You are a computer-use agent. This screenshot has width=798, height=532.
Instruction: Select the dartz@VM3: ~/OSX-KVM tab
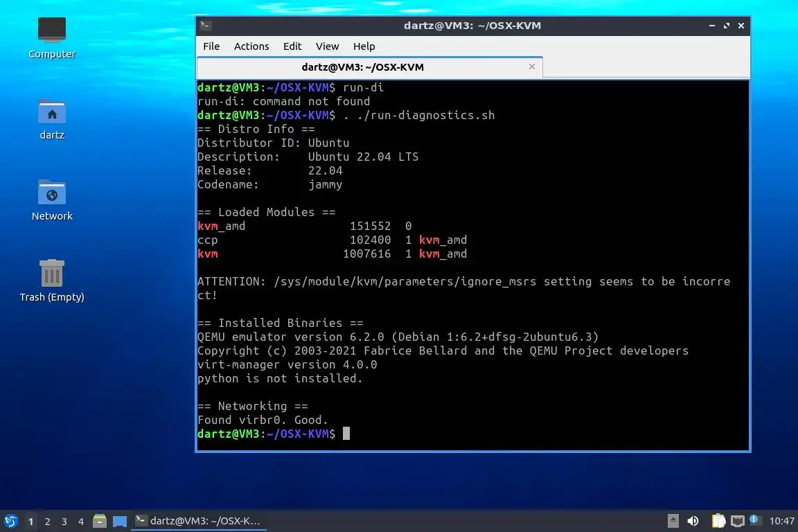[362, 67]
